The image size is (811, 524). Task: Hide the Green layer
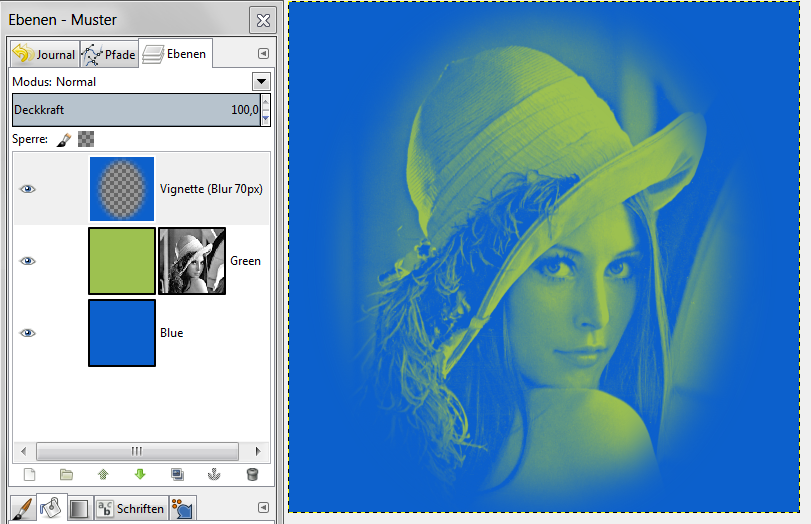point(27,261)
